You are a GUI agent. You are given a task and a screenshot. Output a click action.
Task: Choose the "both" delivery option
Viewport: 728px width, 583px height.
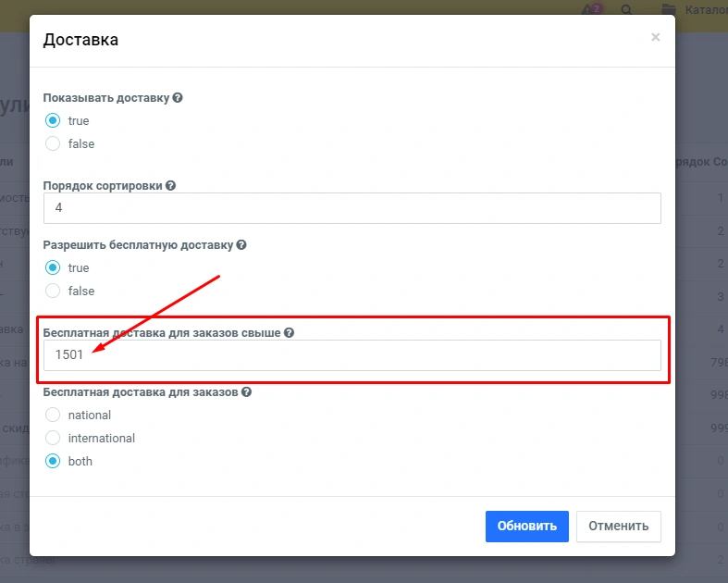click(x=53, y=461)
